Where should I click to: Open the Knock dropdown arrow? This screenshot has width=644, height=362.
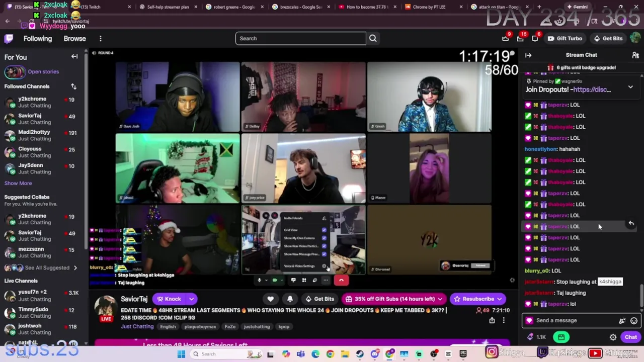[x=191, y=299]
